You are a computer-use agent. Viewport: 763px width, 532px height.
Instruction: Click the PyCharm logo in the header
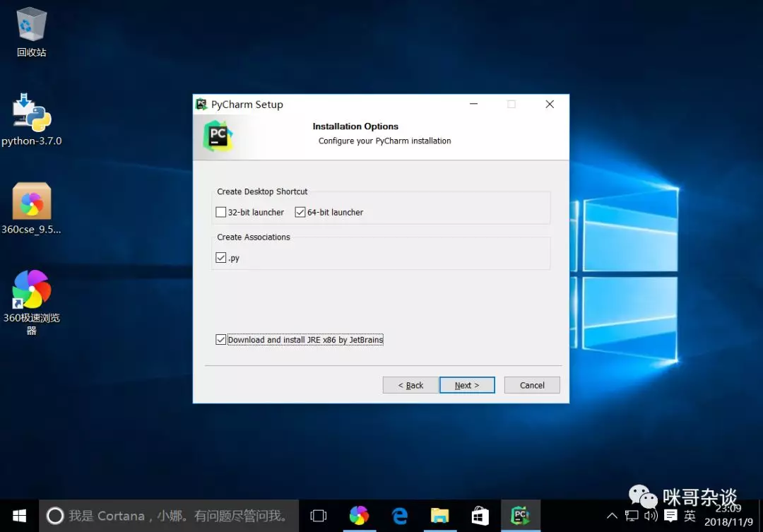click(x=218, y=136)
